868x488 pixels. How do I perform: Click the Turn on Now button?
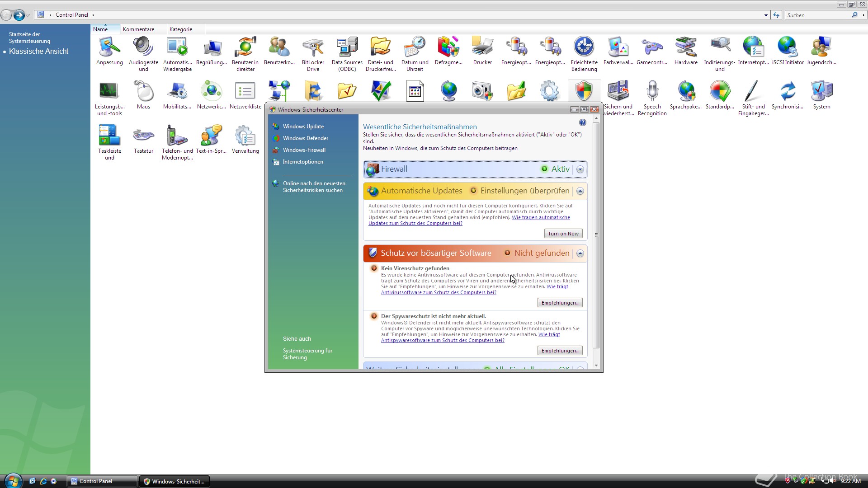coord(563,234)
